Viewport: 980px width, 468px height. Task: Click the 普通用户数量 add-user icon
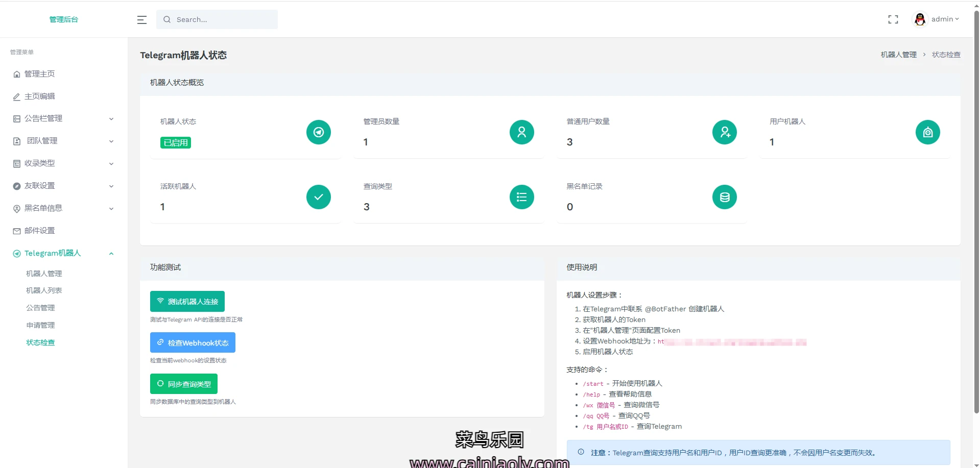(x=725, y=132)
